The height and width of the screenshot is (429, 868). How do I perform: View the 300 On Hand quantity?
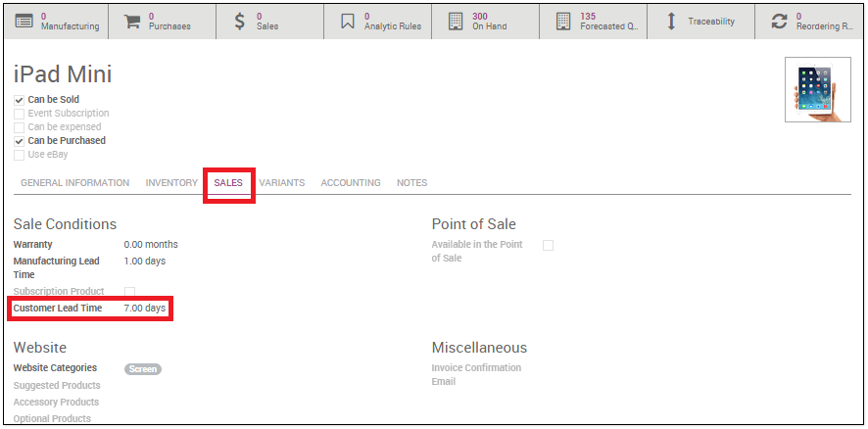(486, 23)
